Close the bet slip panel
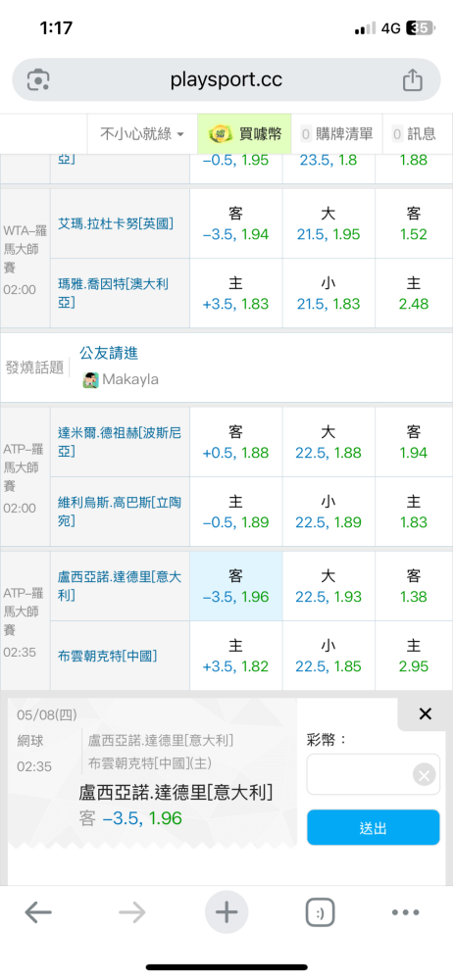453x980 pixels. pyautogui.click(x=426, y=714)
